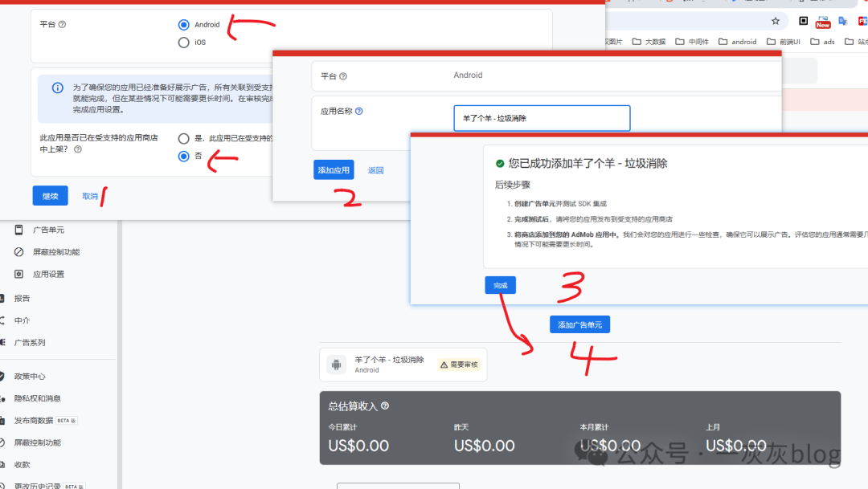Select the iOS platform radio button
Viewport: 868px width, 489px height.
pos(185,42)
